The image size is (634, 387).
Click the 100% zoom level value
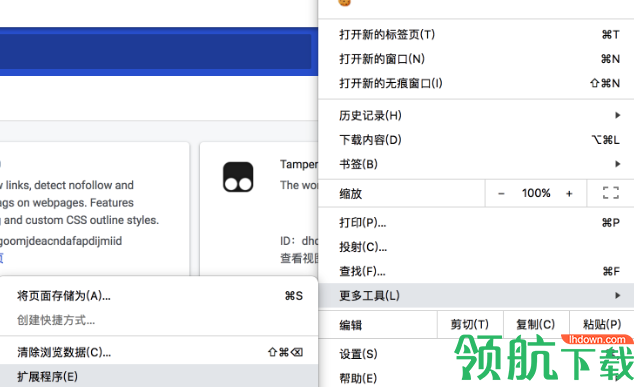click(x=536, y=193)
